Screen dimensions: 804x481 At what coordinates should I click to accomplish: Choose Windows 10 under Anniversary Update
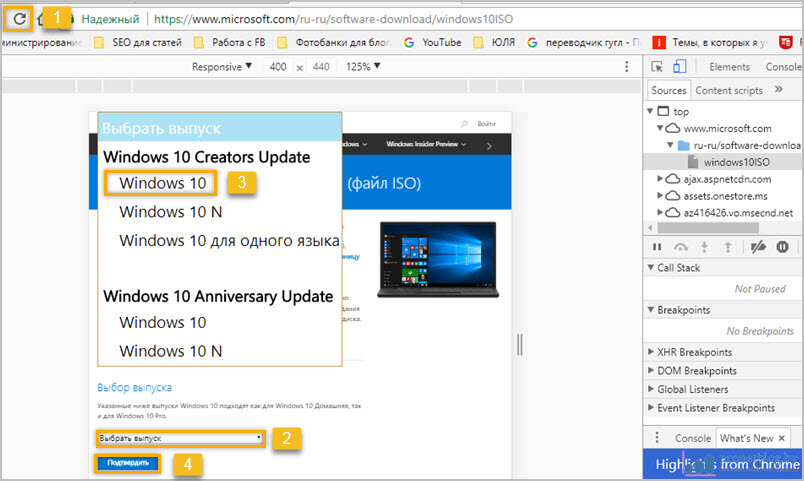tap(163, 323)
